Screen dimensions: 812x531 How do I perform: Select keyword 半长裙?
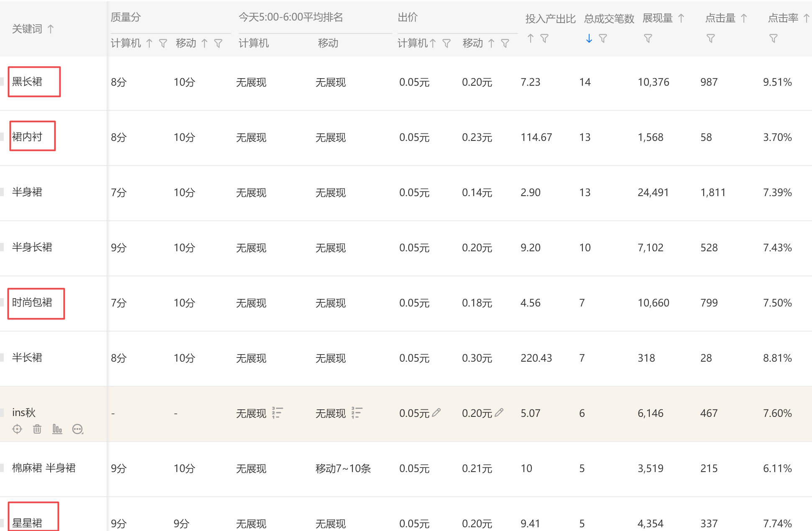tap(27, 357)
